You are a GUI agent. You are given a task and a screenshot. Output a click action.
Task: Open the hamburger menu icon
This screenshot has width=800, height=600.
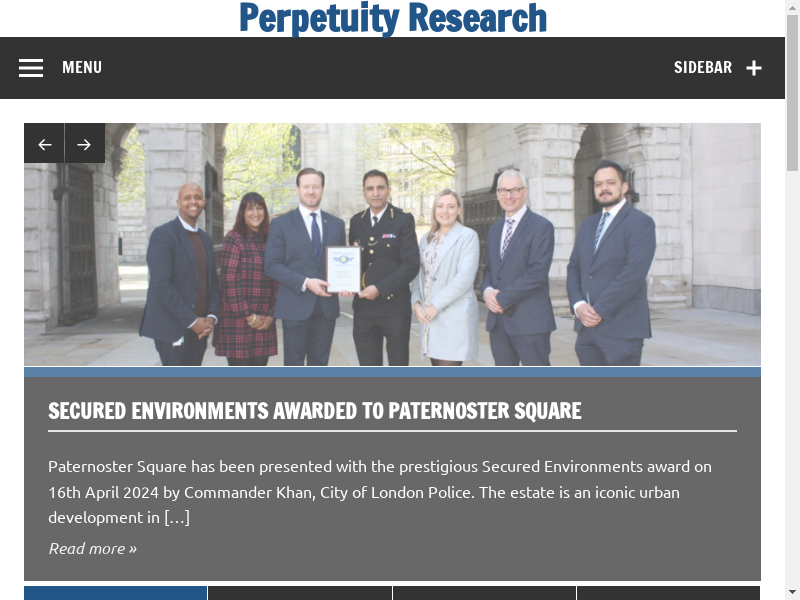[31, 68]
